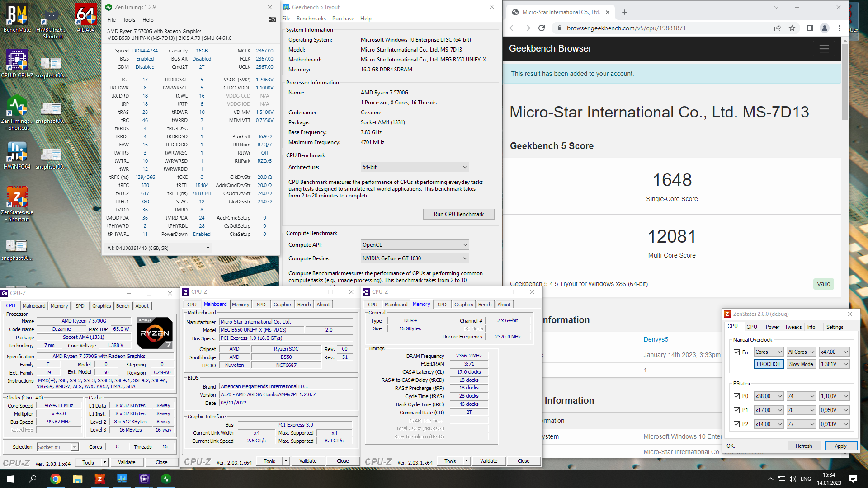Toggle the P1 PState checkbox

[x=737, y=410]
